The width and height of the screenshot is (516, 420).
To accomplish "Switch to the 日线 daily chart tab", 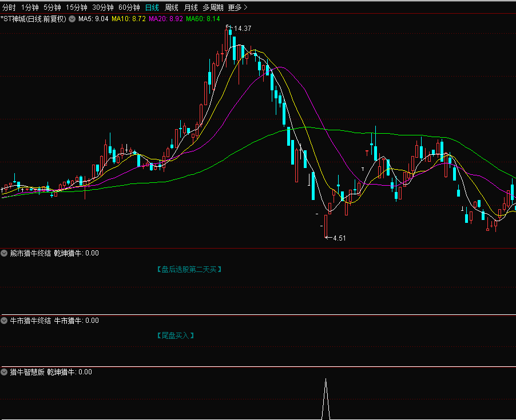I will pyautogui.click(x=152, y=7).
